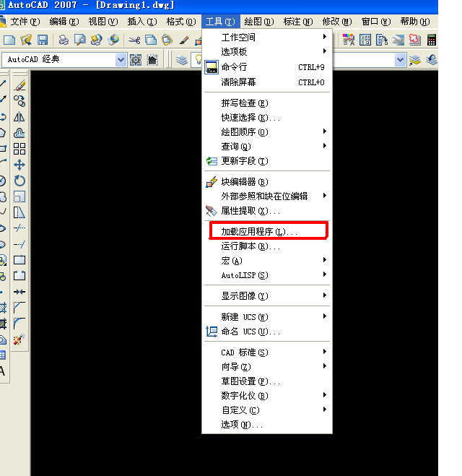Choose 更新字段(T) menu entry

(267, 161)
